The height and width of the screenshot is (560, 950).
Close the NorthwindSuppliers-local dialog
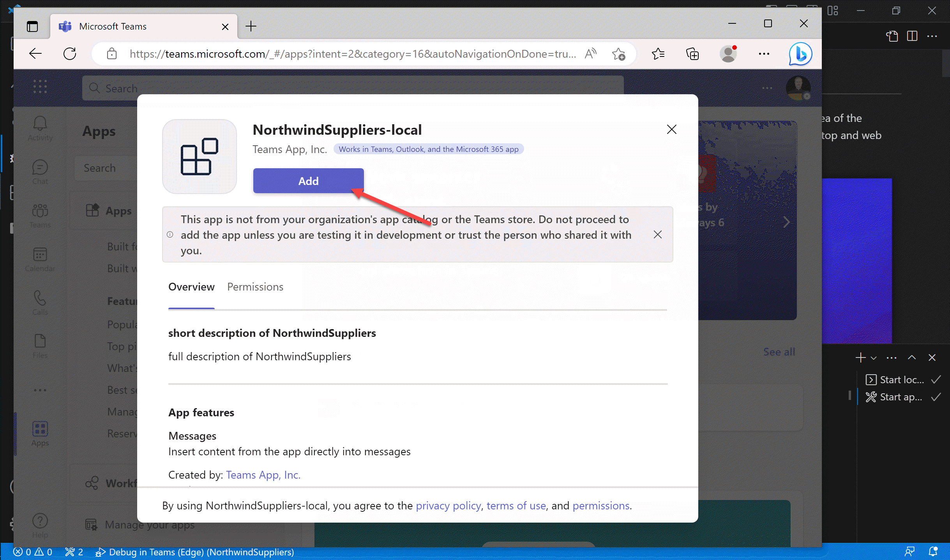(671, 129)
